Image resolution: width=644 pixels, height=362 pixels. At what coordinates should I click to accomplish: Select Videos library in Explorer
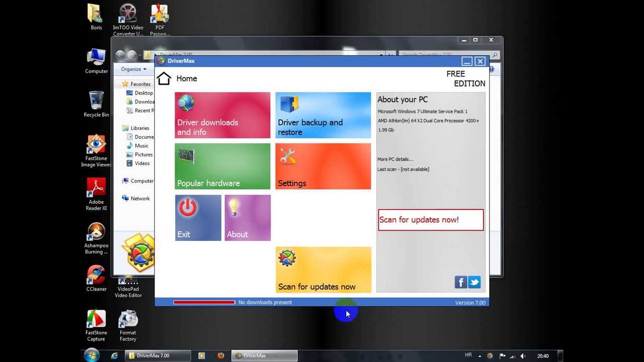138,163
